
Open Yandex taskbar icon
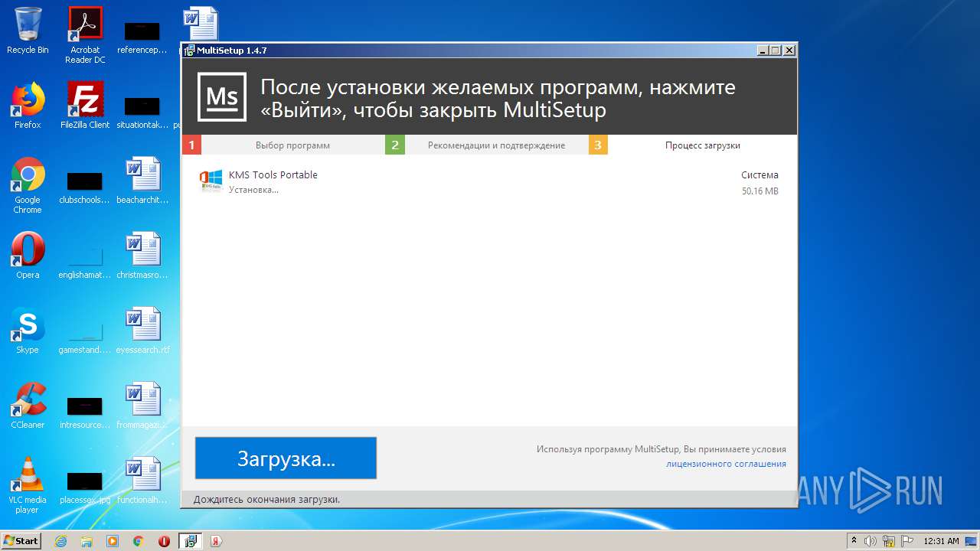point(217,541)
